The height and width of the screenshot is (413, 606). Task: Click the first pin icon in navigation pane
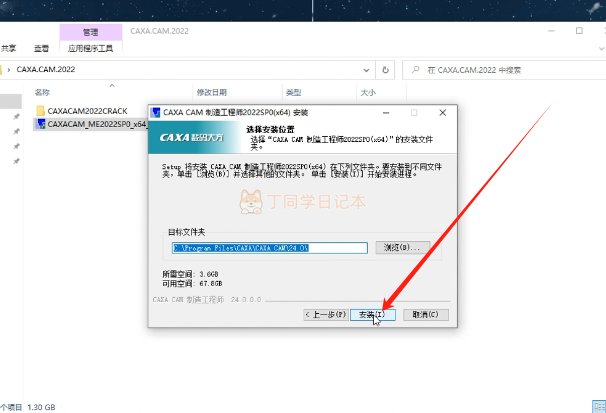(x=16, y=116)
